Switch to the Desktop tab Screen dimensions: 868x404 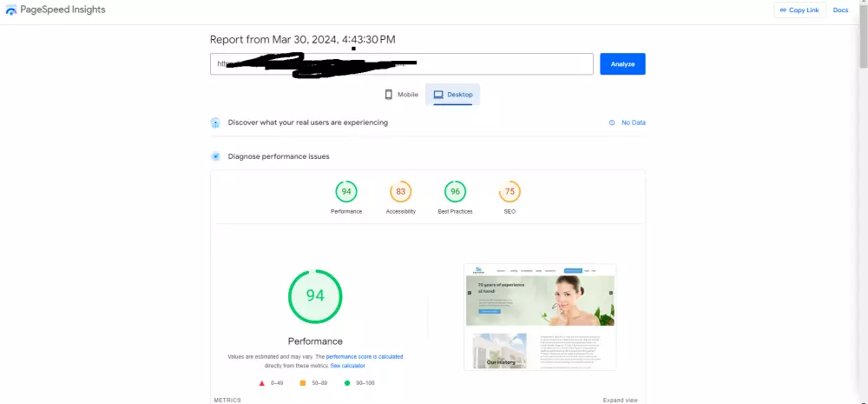click(x=452, y=94)
